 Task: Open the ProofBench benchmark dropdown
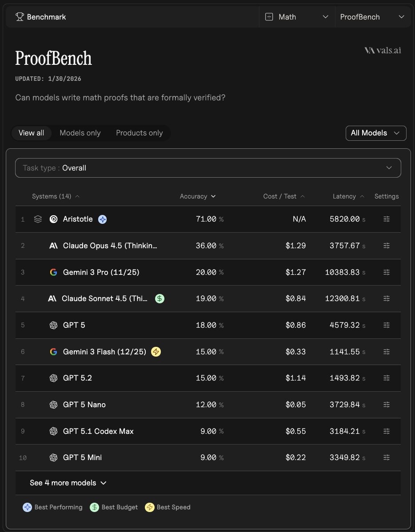pyautogui.click(x=372, y=17)
